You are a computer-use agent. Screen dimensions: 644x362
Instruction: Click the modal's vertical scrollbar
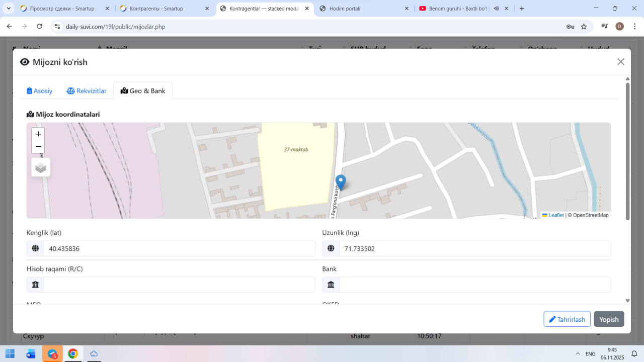(x=627, y=151)
